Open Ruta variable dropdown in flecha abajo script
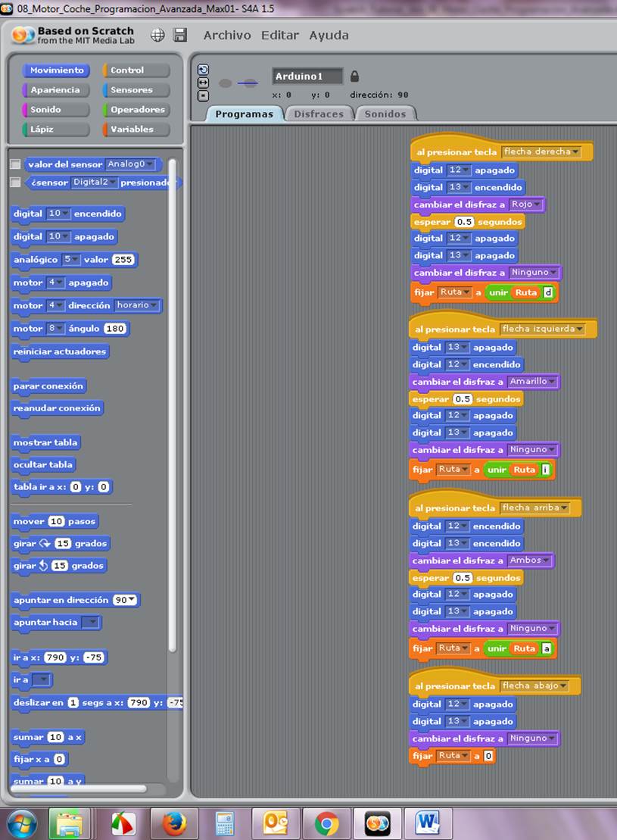 [x=453, y=756]
